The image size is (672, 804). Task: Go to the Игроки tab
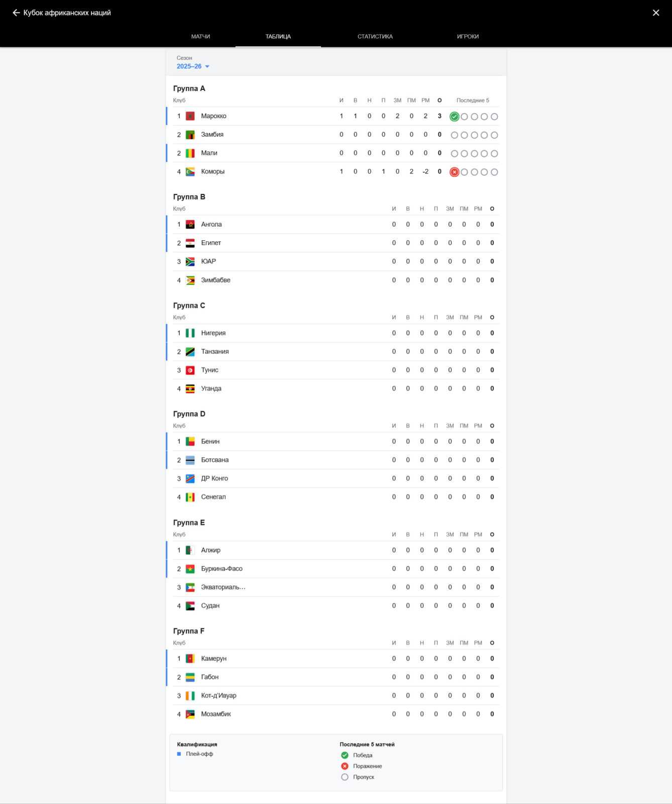468,36
